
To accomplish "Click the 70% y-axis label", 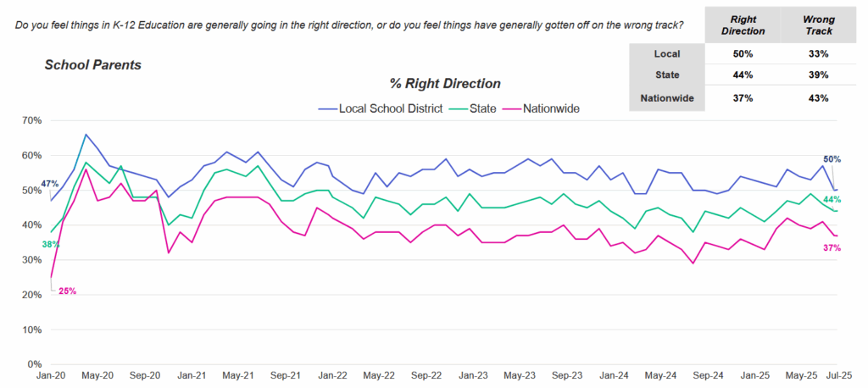I will pos(31,120).
